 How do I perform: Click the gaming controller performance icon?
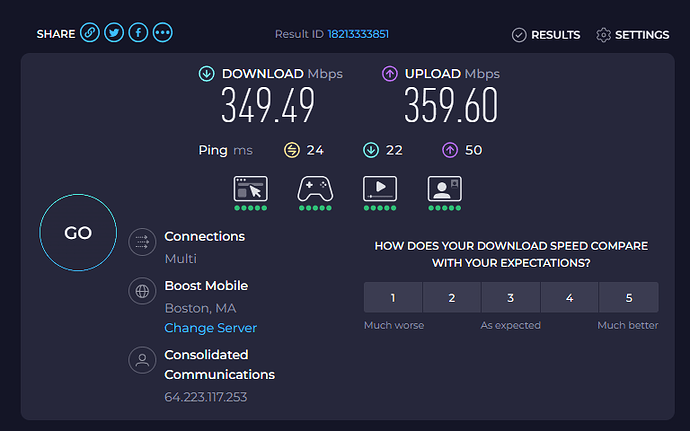coord(315,189)
